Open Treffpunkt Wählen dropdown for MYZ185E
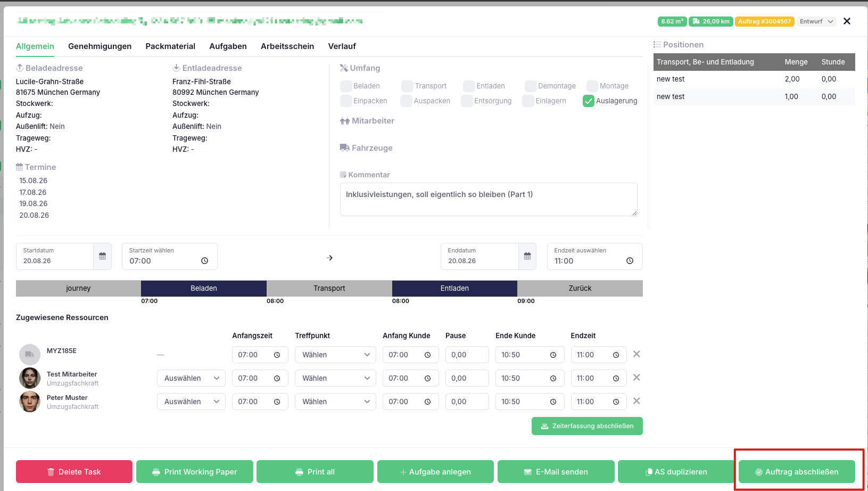 [x=335, y=355]
